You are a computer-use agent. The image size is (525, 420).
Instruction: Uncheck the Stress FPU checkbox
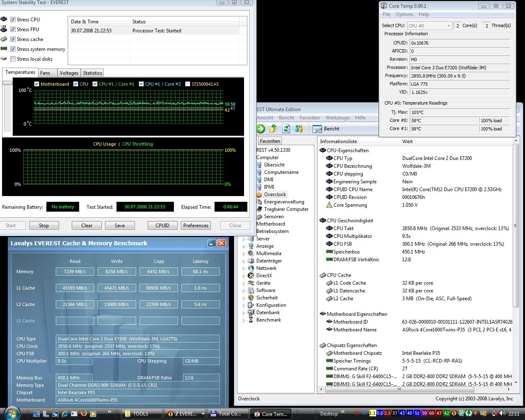13,29
